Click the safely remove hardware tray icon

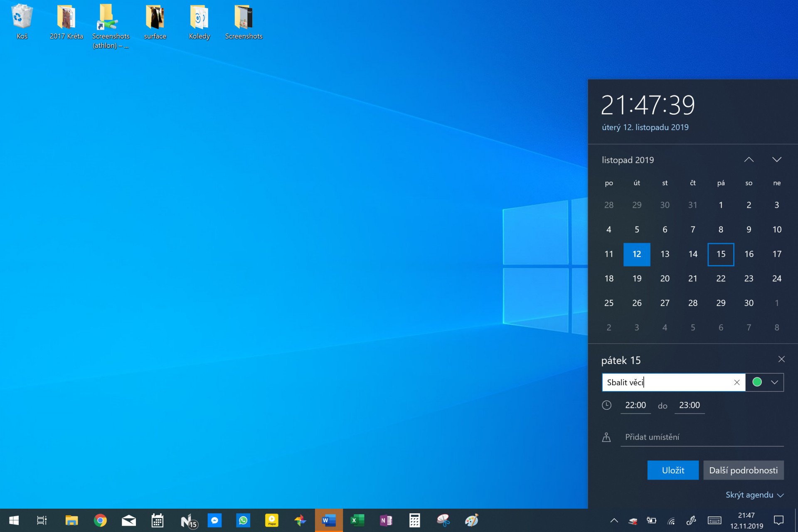pyautogui.click(x=633, y=521)
